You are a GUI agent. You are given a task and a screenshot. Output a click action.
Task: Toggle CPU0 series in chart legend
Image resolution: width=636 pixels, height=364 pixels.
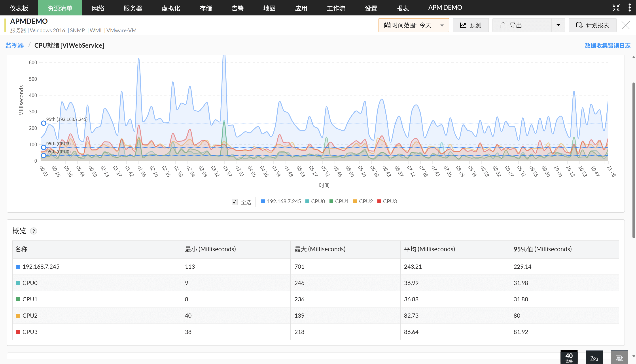pos(315,201)
